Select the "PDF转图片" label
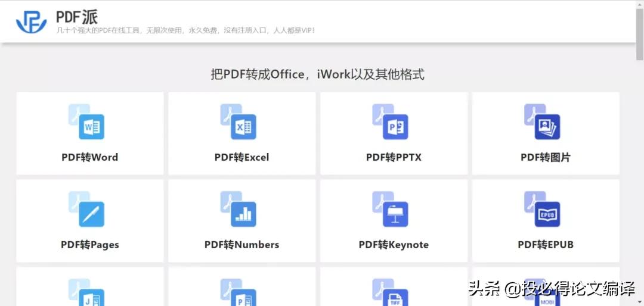The width and height of the screenshot is (644, 306). pos(546,158)
